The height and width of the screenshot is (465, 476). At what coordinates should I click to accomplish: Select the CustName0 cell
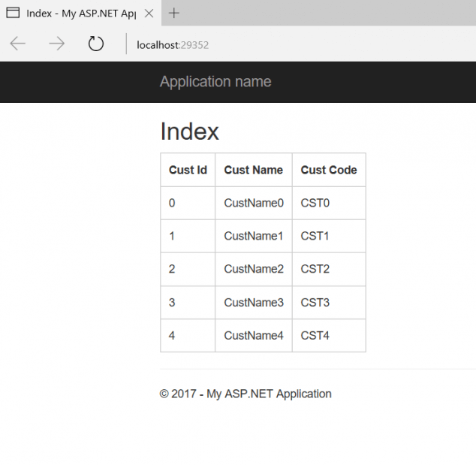[x=254, y=203]
